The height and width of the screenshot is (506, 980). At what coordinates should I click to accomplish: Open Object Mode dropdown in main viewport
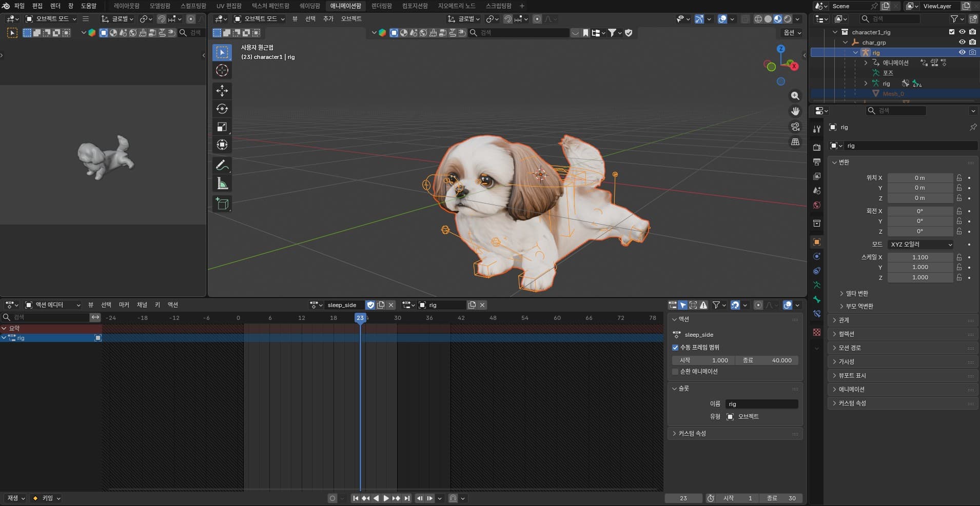pos(259,19)
